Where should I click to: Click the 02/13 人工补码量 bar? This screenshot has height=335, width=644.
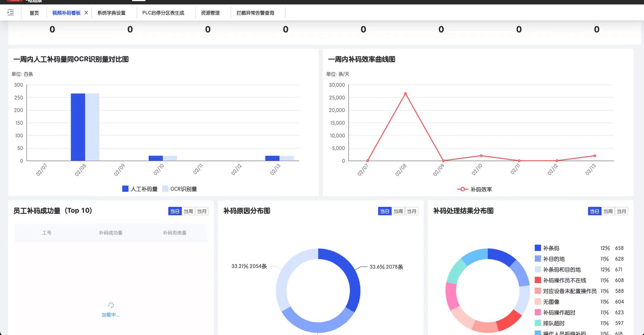coord(272,158)
